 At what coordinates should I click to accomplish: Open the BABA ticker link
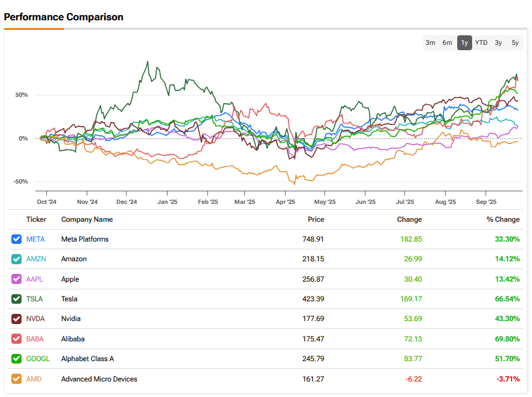[x=35, y=338]
